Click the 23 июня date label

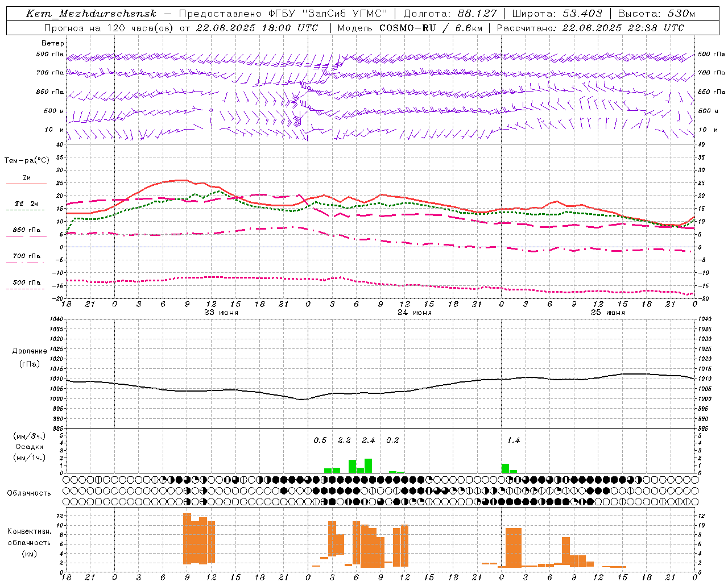pyautogui.click(x=221, y=313)
